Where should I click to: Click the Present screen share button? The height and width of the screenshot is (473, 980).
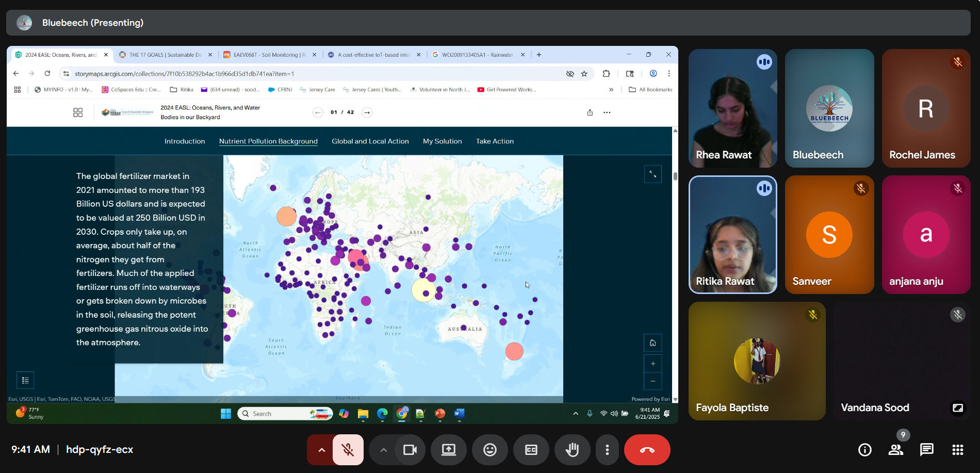[x=448, y=450]
